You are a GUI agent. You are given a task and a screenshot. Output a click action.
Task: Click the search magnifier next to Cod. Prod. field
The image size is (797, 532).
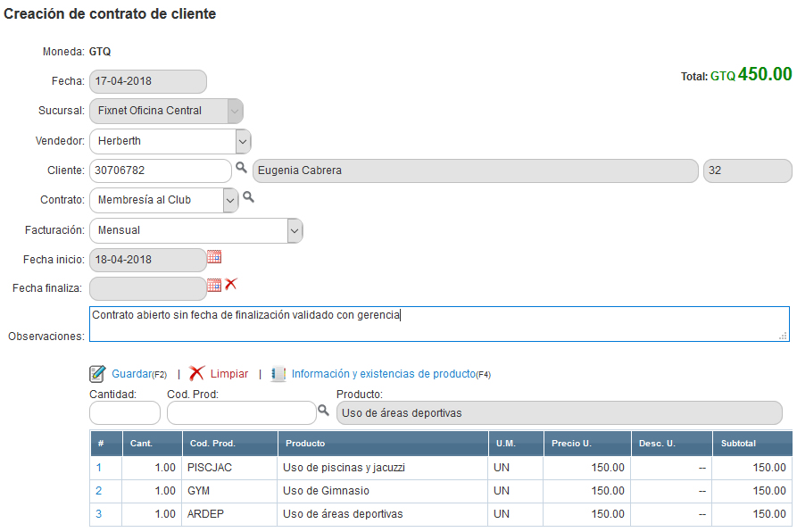coord(323,410)
